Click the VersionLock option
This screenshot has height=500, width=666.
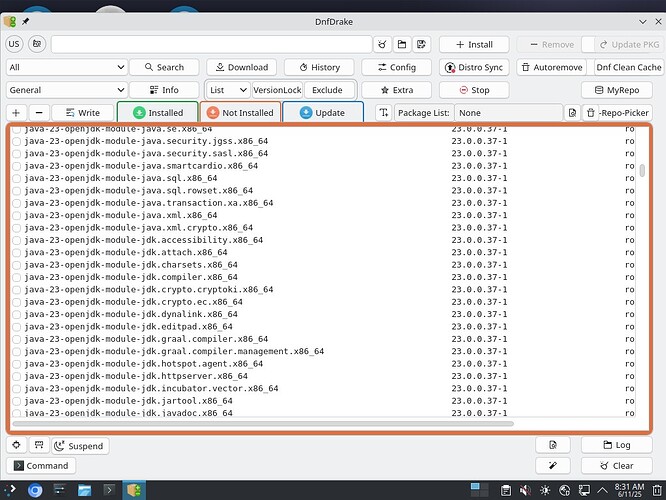tap(277, 90)
